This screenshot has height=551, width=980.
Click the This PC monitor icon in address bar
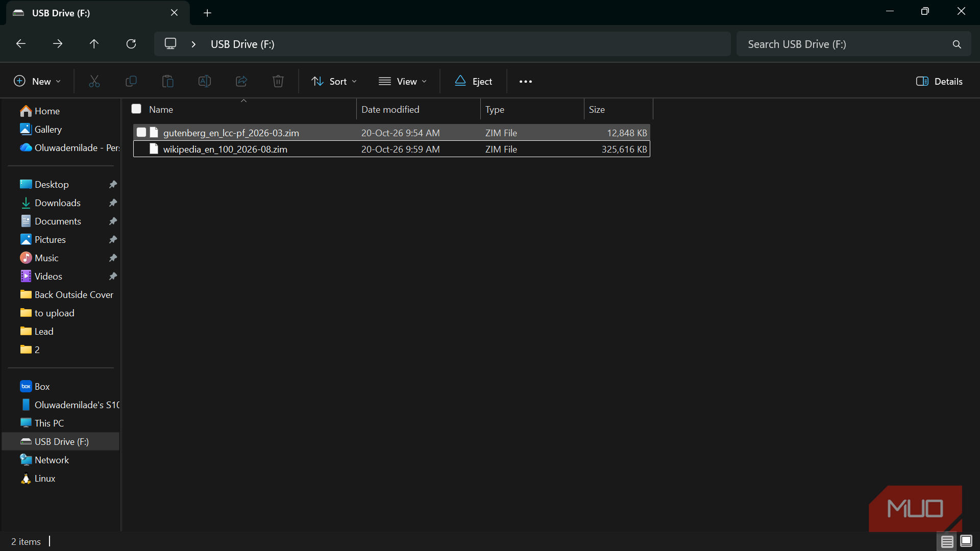(170, 44)
